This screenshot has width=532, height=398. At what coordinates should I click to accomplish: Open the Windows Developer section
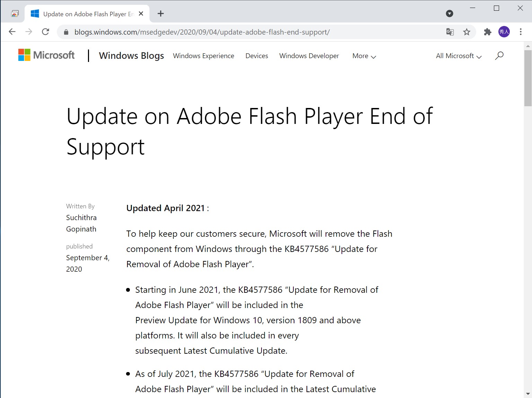click(309, 56)
